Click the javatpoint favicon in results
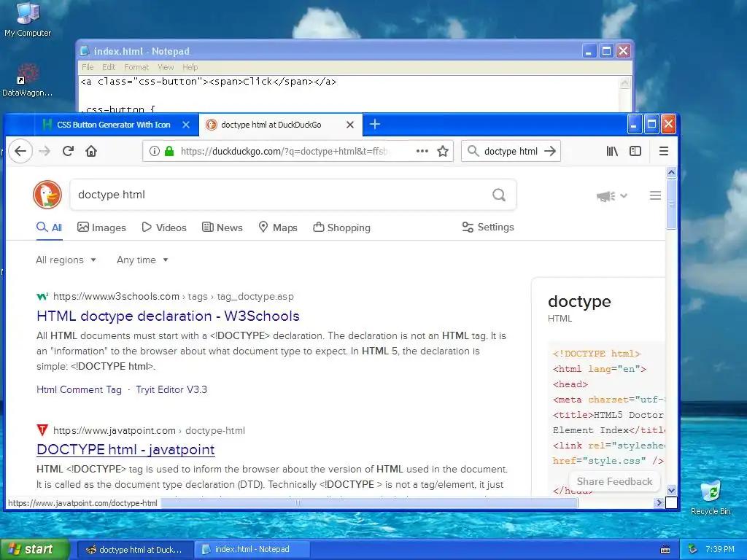Screen dimensions: 747x560 42,430
